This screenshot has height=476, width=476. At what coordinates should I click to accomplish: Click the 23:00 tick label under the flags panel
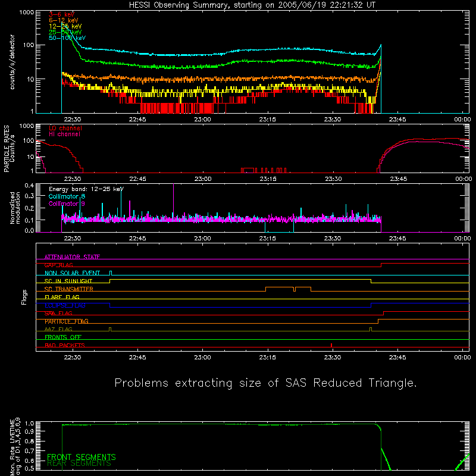[202, 358]
